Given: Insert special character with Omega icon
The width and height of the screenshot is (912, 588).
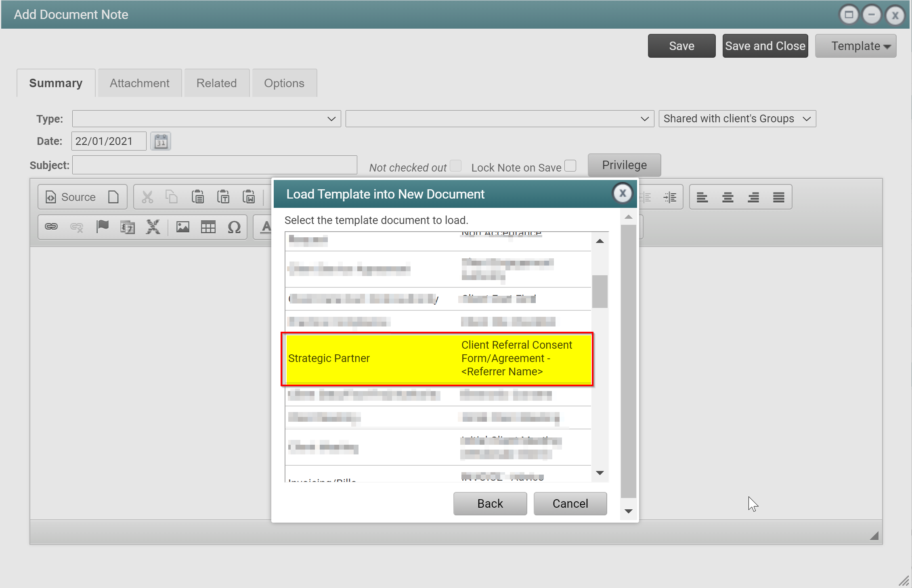Looking at the screenshot, I should click(x=234, y=227).
